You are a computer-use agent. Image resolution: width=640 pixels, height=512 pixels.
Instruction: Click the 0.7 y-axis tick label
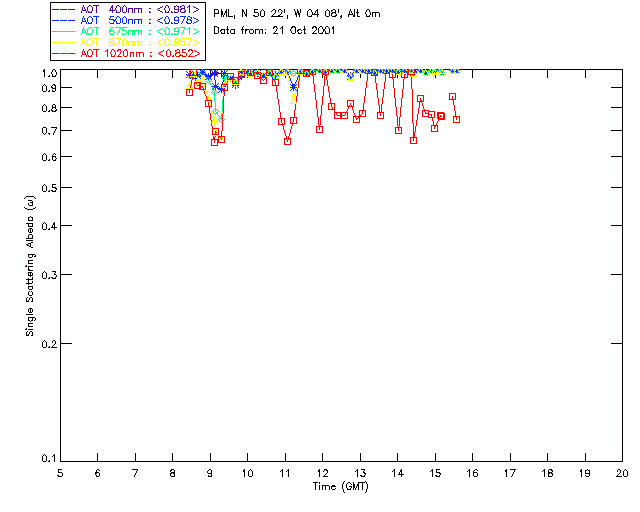49,131
